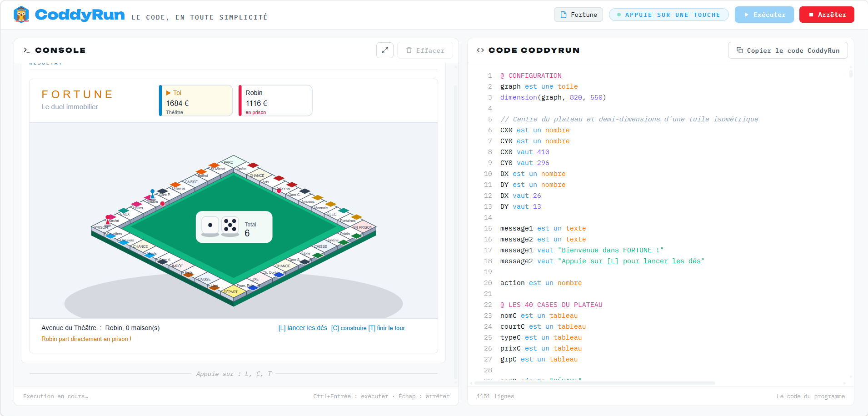Click the code line 'graph est une toile'
The height and width of the screenshot is (416, 868).
coord(539,86)
